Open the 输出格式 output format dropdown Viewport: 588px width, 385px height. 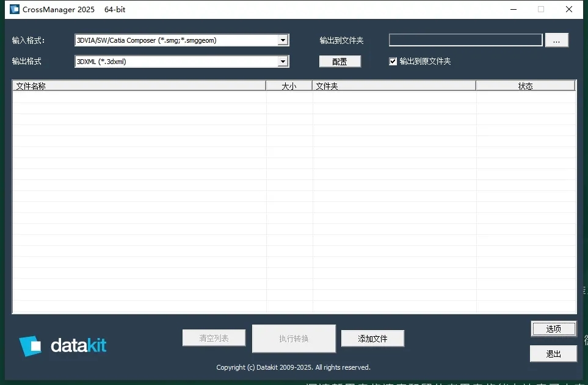point(283,62)
